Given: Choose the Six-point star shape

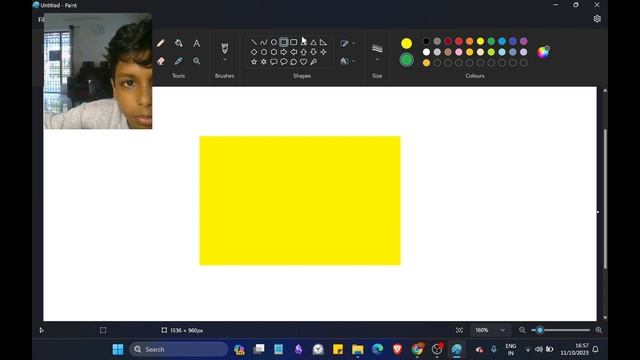Looking at the screenshot, I should [264, 62].
